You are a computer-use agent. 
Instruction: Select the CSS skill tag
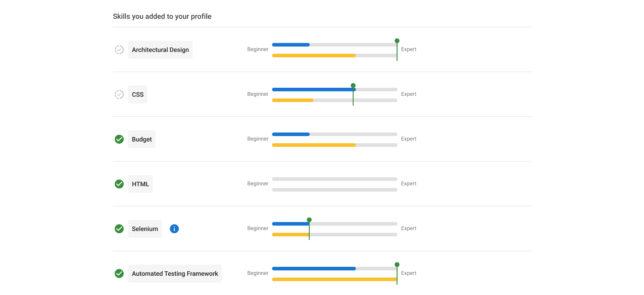tap(138, 94)
